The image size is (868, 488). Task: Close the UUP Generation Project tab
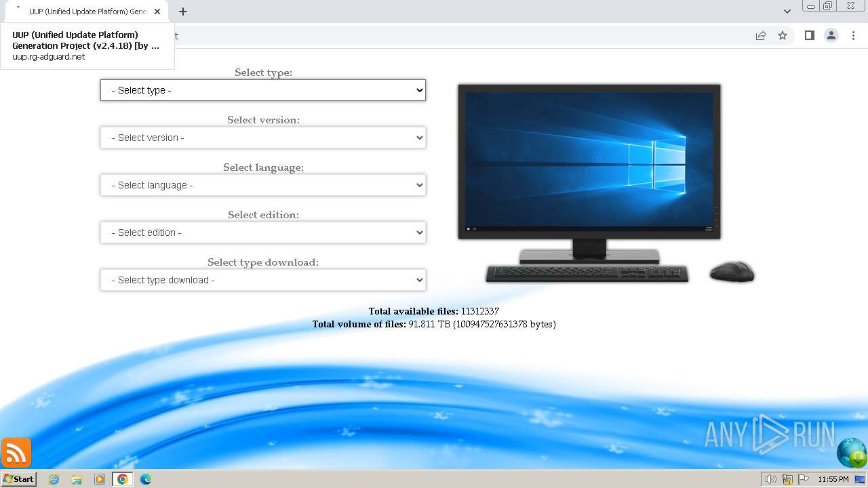[x=157, y=12]
